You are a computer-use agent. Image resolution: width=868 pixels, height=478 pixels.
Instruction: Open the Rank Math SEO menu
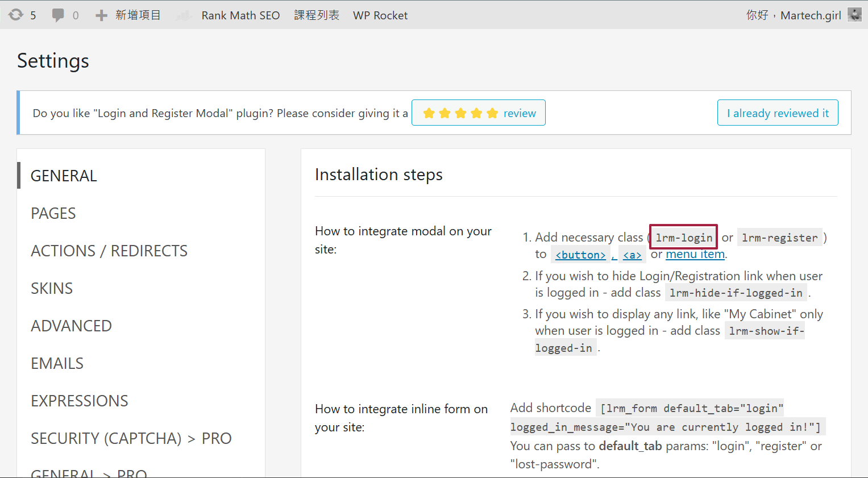point(240,15)
